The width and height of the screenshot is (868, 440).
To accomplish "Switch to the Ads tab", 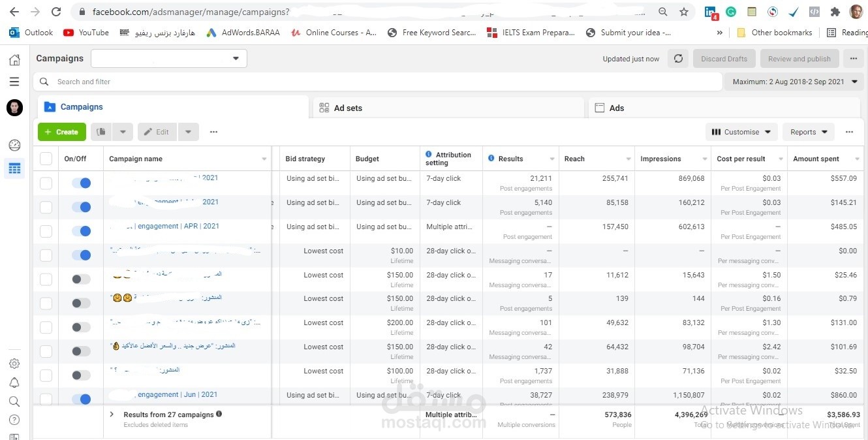I will coord(724,108).
